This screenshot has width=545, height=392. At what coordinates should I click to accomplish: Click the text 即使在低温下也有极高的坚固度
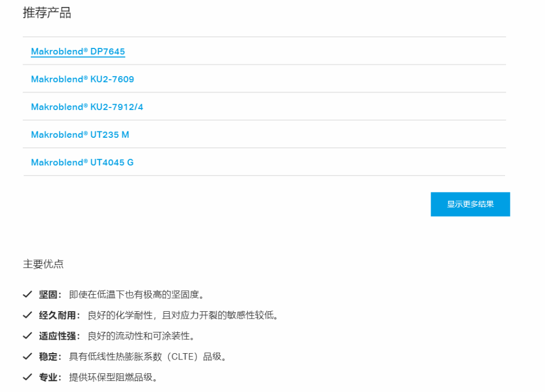(x=136, y=295)
